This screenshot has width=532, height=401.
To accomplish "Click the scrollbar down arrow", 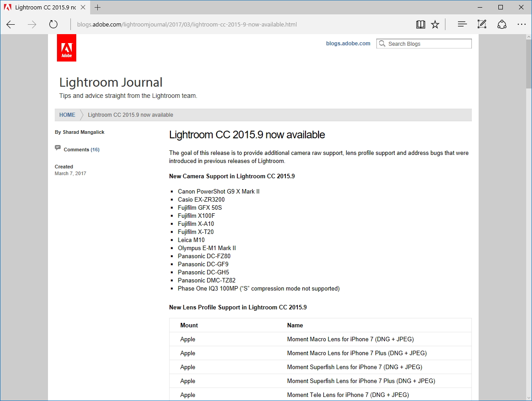I will [x=528, y=397].
